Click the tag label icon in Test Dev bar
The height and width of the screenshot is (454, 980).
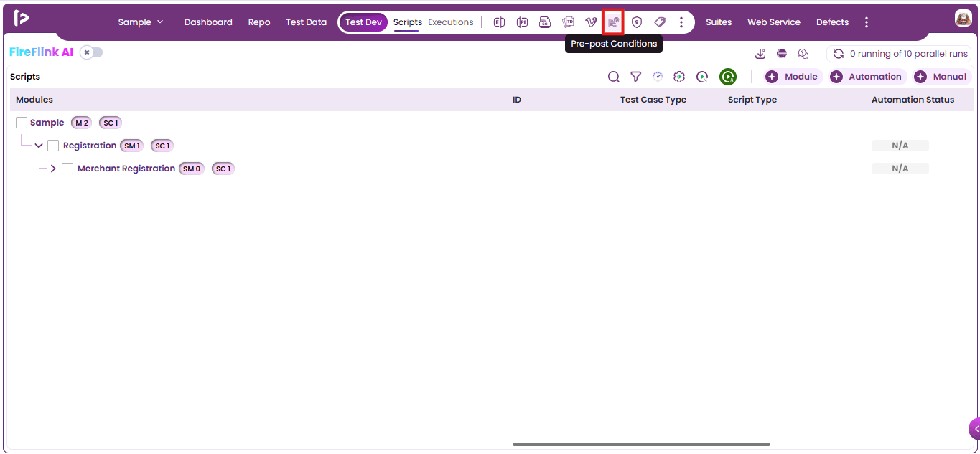[660, 22]
